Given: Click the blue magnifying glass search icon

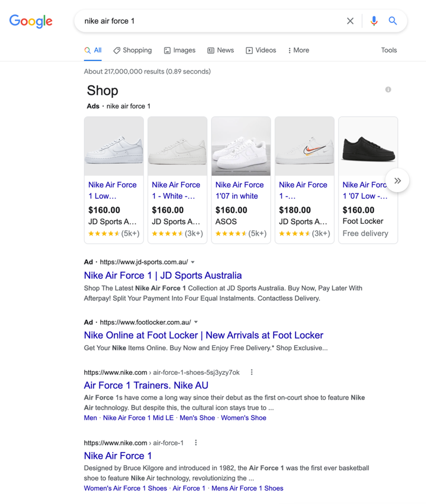Looking at the screenshot, I should [392, 21].
